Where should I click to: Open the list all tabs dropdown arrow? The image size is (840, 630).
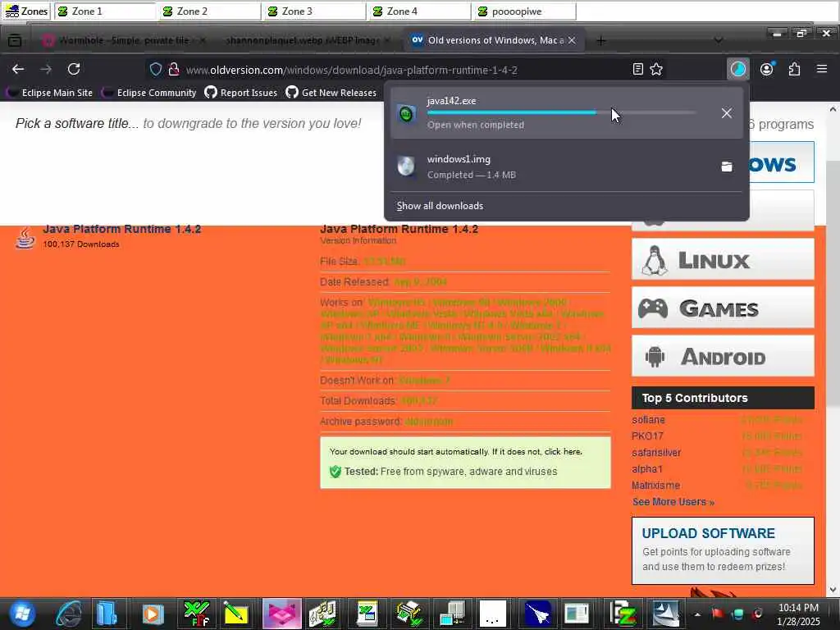pyautogui.click(x=719, y=40)
